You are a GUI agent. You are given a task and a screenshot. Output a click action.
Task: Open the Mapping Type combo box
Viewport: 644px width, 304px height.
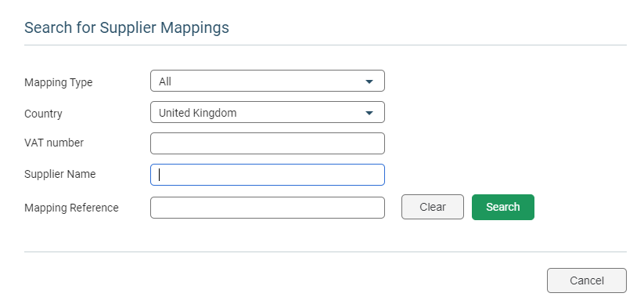268,81
